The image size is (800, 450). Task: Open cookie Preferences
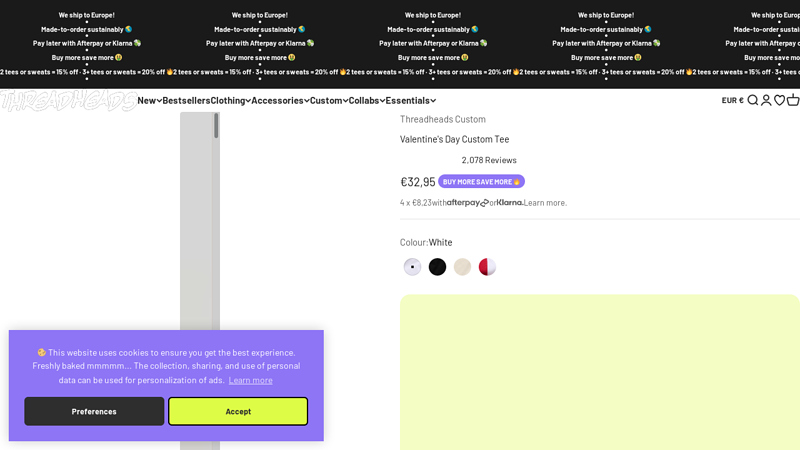coord(94,411)
